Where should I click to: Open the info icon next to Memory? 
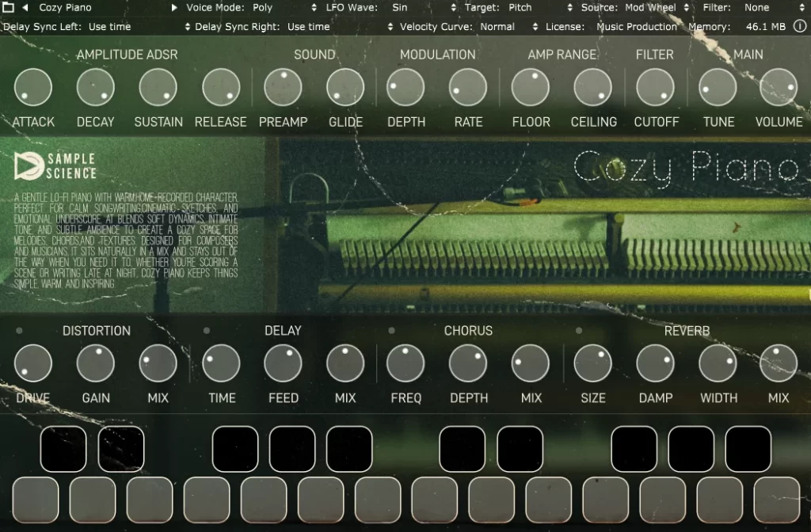800,26
